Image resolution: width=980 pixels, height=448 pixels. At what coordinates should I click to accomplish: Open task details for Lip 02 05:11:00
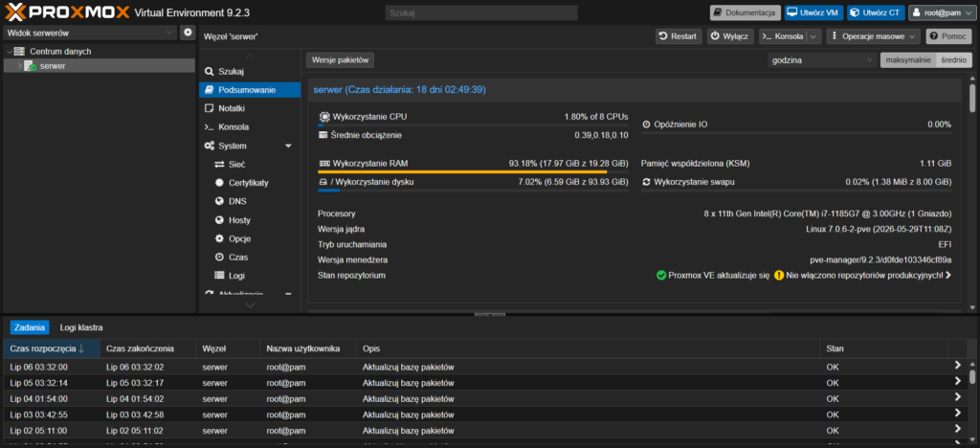pyautogui.click(x=957, y=429)
